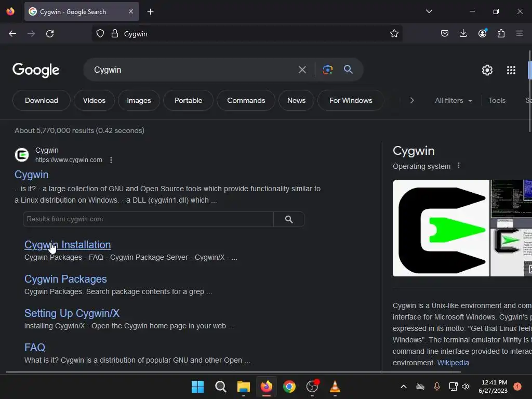Screen dimensions: 532x399
Task: Select the Download filter chip
Action: tap(42, 100)
